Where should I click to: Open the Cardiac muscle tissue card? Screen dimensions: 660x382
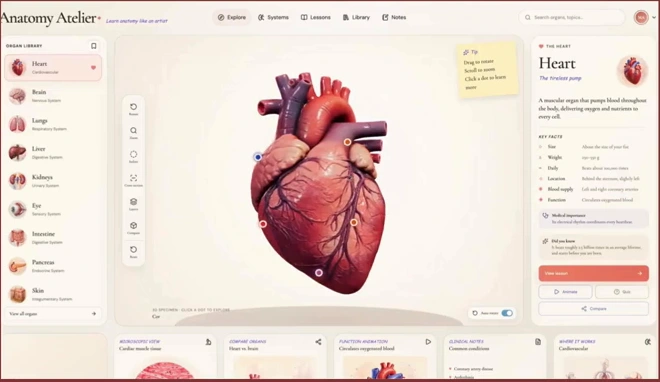pos(165,357)
